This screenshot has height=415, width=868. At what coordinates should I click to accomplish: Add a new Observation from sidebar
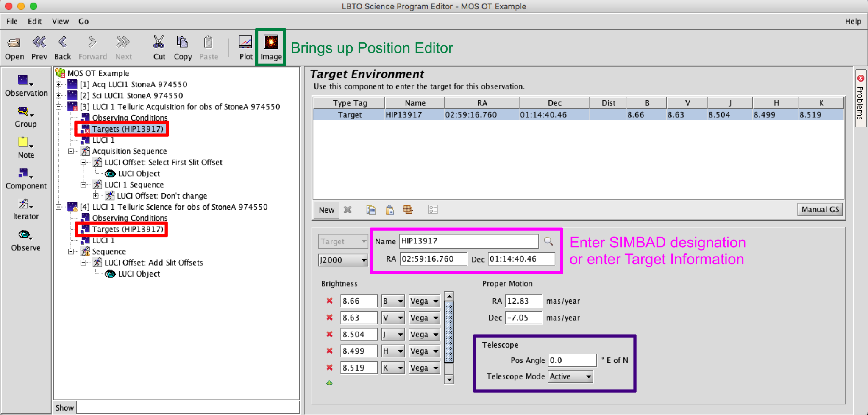pyautogui.click(x=26, y=85)
